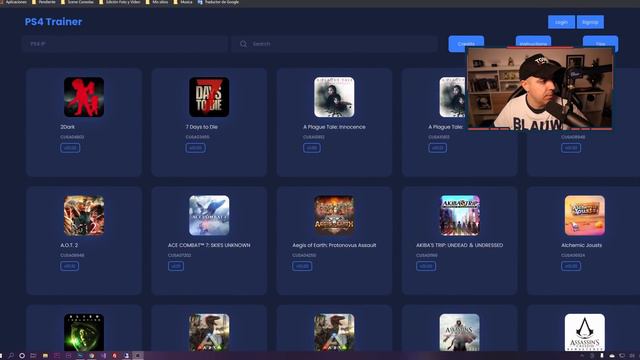
Task: Open the Edición Foto y Video bookmarks folder
Action: point(120,2)
